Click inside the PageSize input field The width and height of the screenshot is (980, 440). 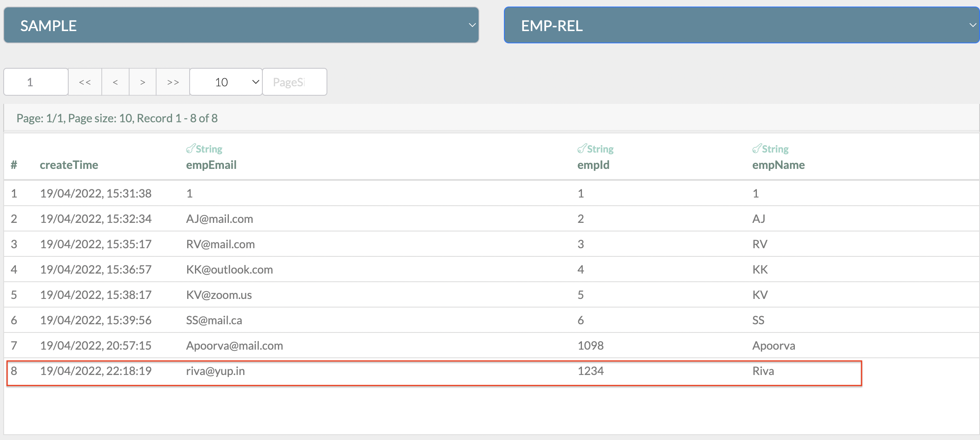coord(294,82)
